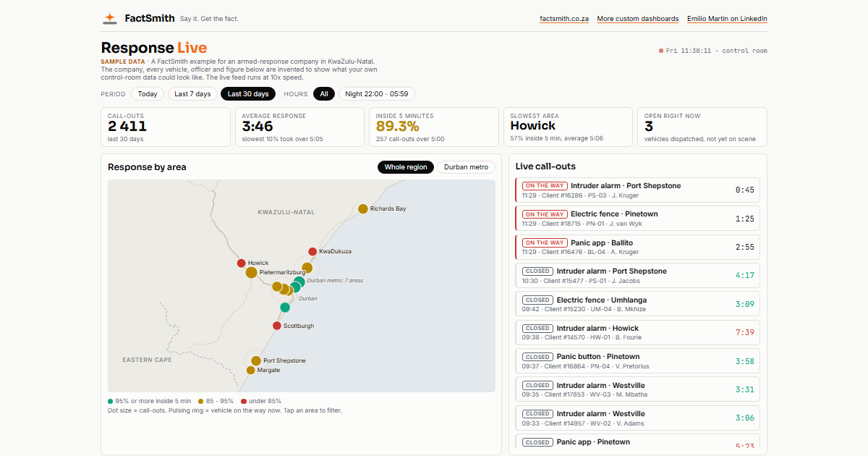868x456 pixels.
Task: Click the Durban metro: 7 areas label
Action: (335, 280)
